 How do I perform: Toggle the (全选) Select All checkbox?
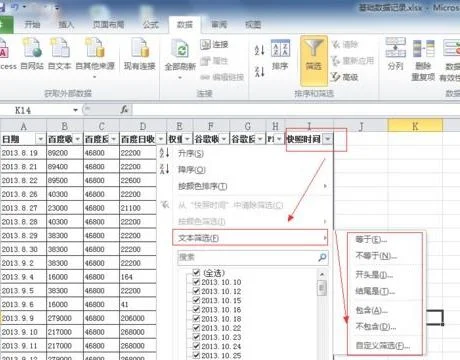click(196, 273)
